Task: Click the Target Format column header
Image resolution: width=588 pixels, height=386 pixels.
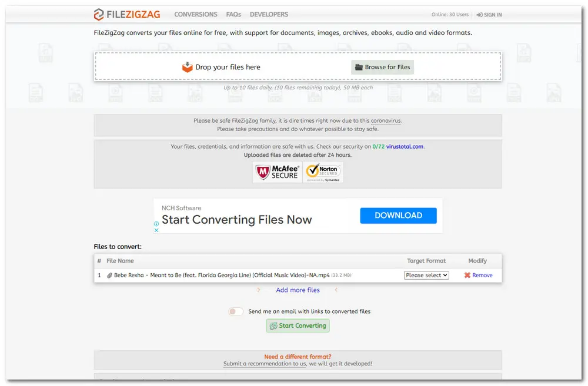Action: pos(426,261)
